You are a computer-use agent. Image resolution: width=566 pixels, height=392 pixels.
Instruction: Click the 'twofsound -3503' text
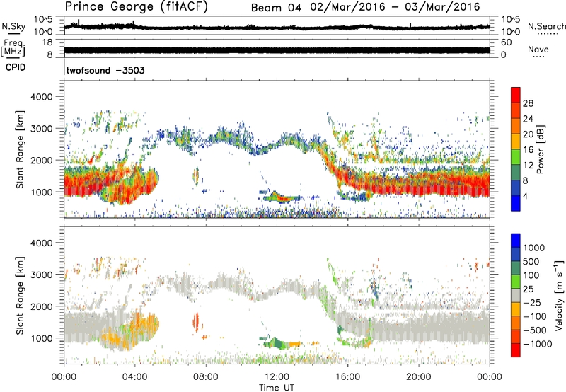(105, 70)
